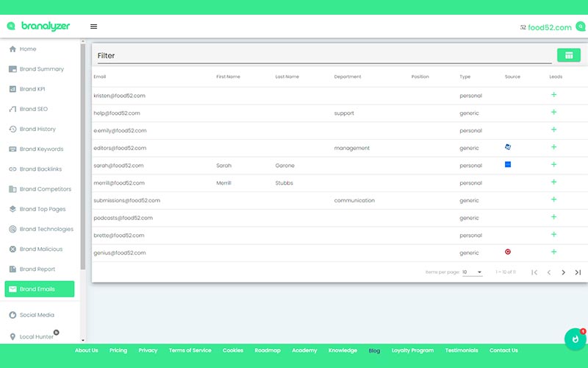The width and height of the screenshot is (588, 368).
Task: Open the Pricing footer link
Action: [118, 350]
